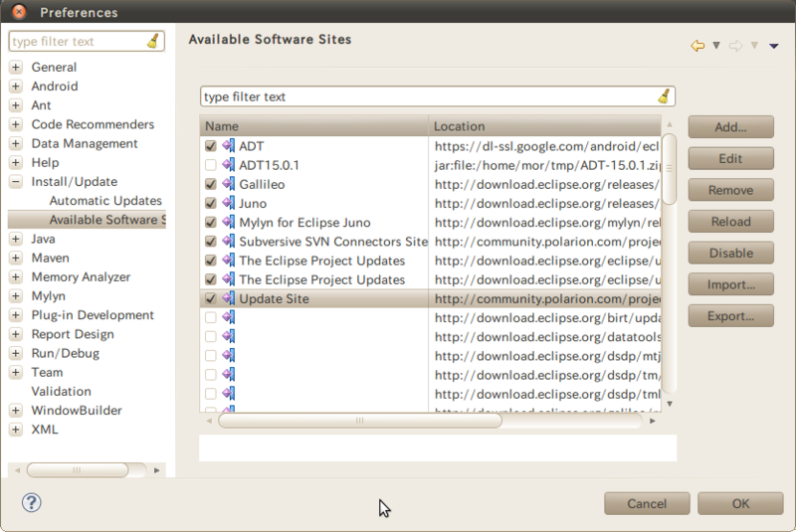This screenshot has width=796, height=532.
Task: Click the ADT site icon
Action: (x=229, y=146)
